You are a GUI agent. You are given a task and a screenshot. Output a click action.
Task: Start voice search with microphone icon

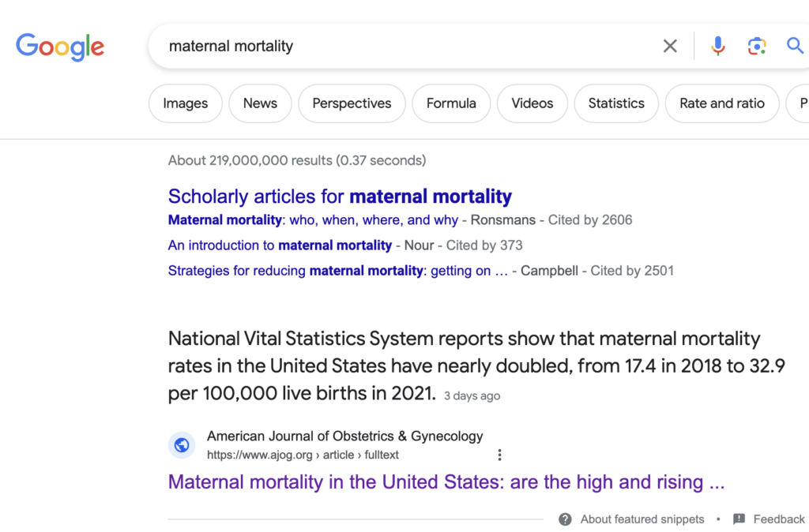coord(717,46)
